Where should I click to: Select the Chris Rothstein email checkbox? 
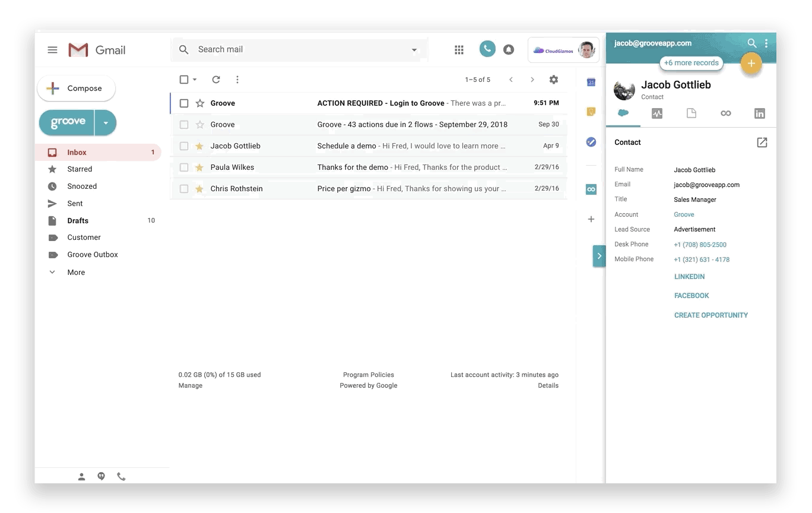184,189
